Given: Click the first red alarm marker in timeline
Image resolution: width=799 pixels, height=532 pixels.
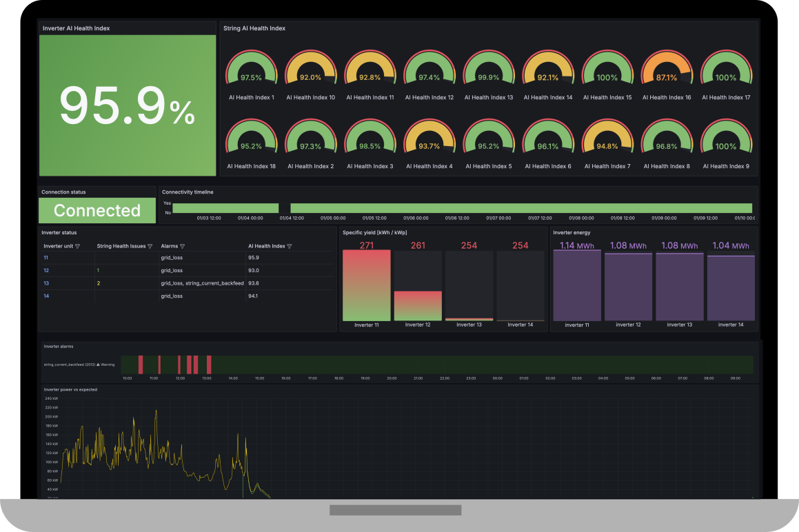Looking at the screenshot, I should (140, 365).
